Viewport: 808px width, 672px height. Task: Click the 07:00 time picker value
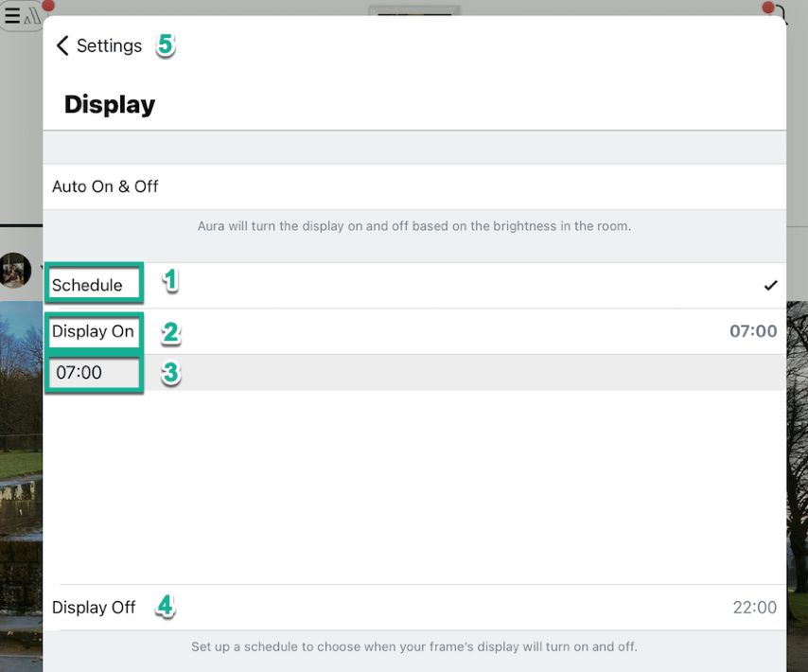click(79, 373)
